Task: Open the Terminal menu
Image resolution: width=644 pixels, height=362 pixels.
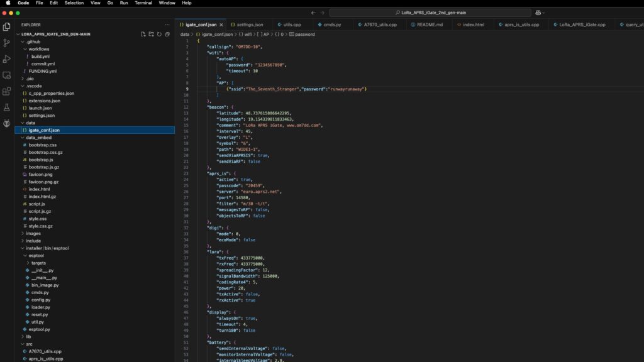Action: click(143, 3)
